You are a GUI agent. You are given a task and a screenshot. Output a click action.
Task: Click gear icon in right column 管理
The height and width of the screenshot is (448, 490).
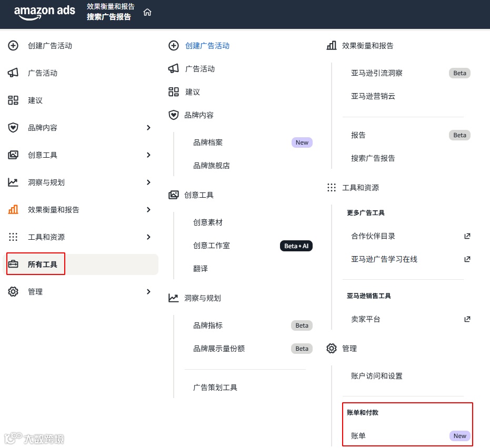coord(332,349)
